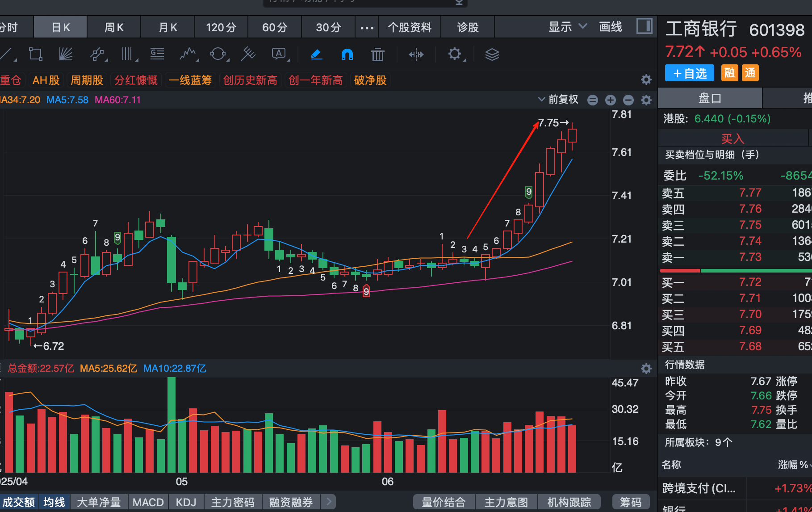This screenshot has height=512, width=812.
Task: Switch to 月K monthly chart tab
Action: pos(168,28)
